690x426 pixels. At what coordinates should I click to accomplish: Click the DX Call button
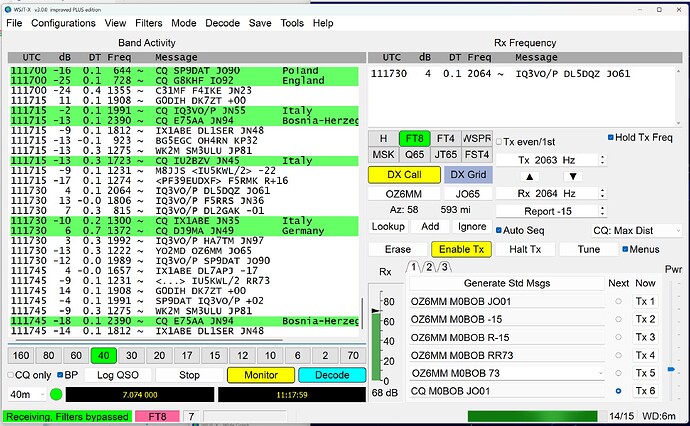tap(404, 175)
